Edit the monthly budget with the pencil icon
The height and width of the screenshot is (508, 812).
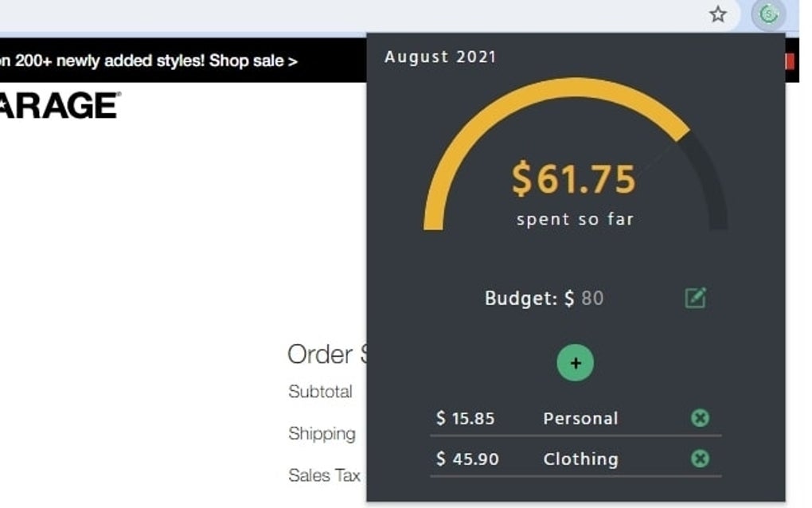tap(696, 298)
